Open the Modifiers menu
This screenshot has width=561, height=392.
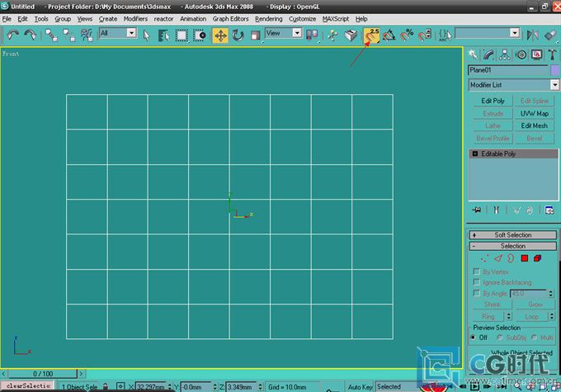click(x=135, y=18)
